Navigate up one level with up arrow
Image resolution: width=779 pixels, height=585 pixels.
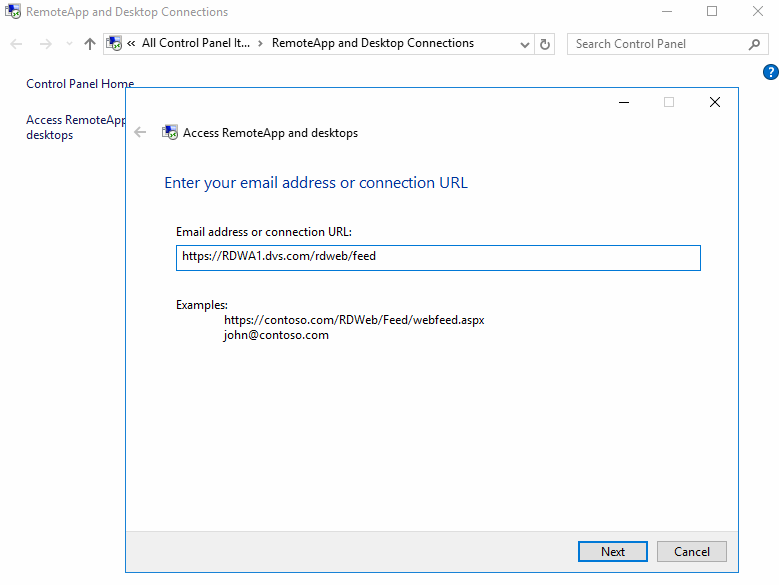(90, 44)
